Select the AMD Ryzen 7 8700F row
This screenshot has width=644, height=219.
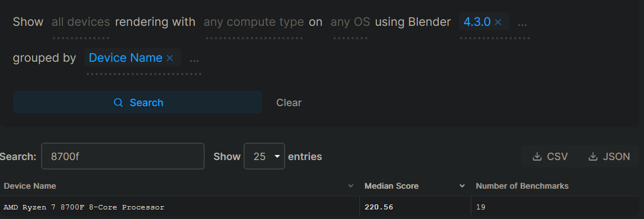click(x=322, y=207)
